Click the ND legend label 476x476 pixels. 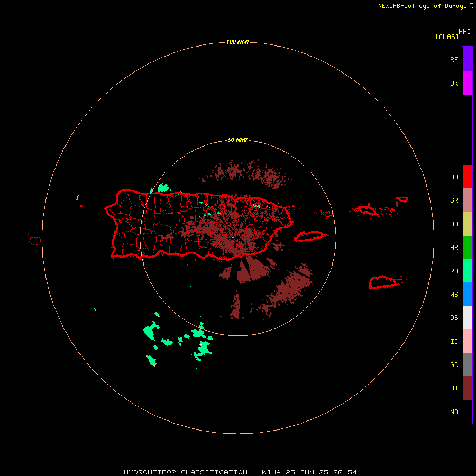click(454, 412)
